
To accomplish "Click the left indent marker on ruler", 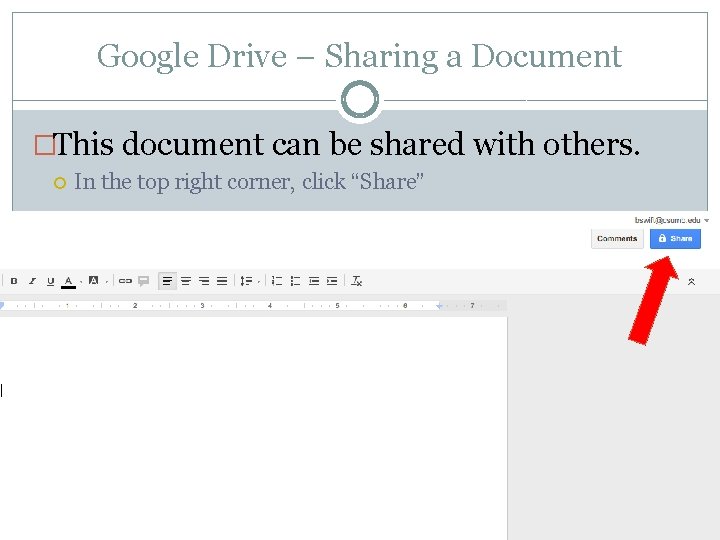I will 1,305.
